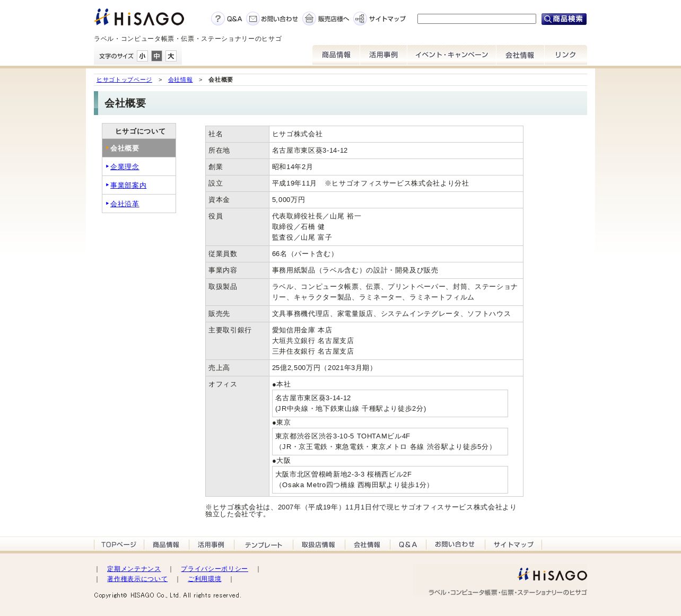Click footer nav サイトマップ
Image resolution: width=681 pixels, height=616 pixels.
coord(513,545)
